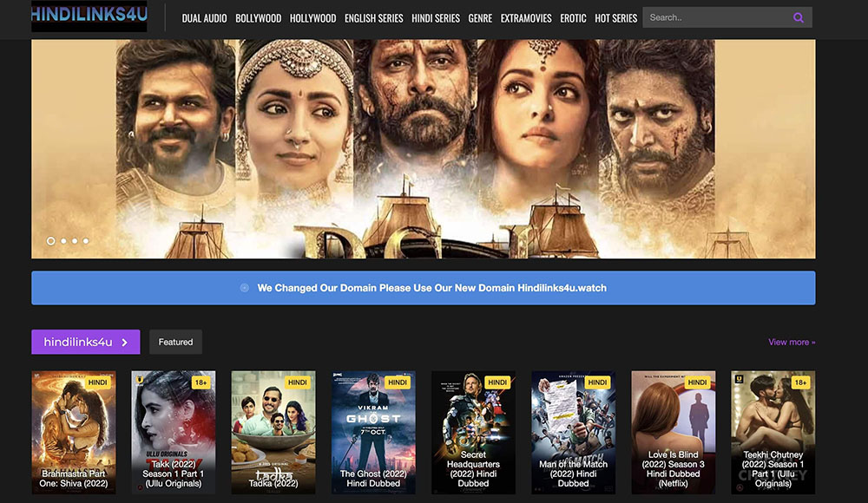The height and width of the screenshot is (503, 868).
Task: Open the DUAL AUDIO dropdown
Action: point(204,16)
